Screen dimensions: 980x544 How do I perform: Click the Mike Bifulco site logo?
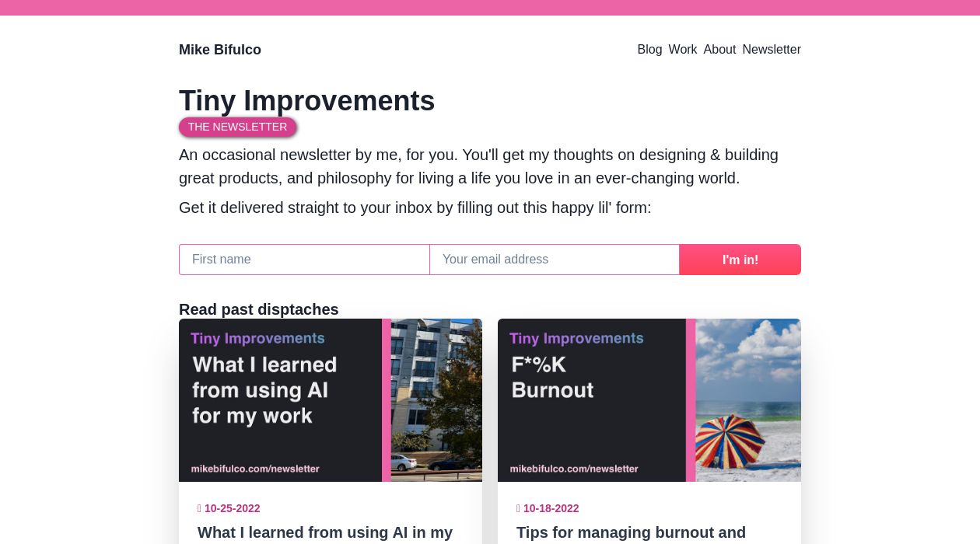[x=220, y=50]
